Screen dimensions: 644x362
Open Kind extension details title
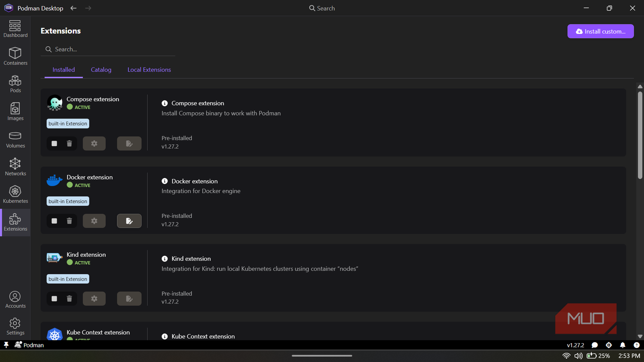191,259
